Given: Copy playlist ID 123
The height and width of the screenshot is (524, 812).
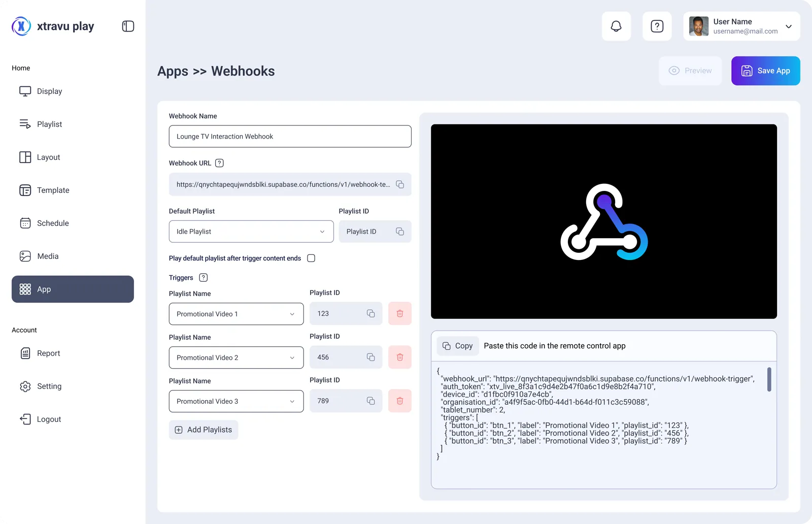Looking at the screenshot, I should (x=371, y=314).
